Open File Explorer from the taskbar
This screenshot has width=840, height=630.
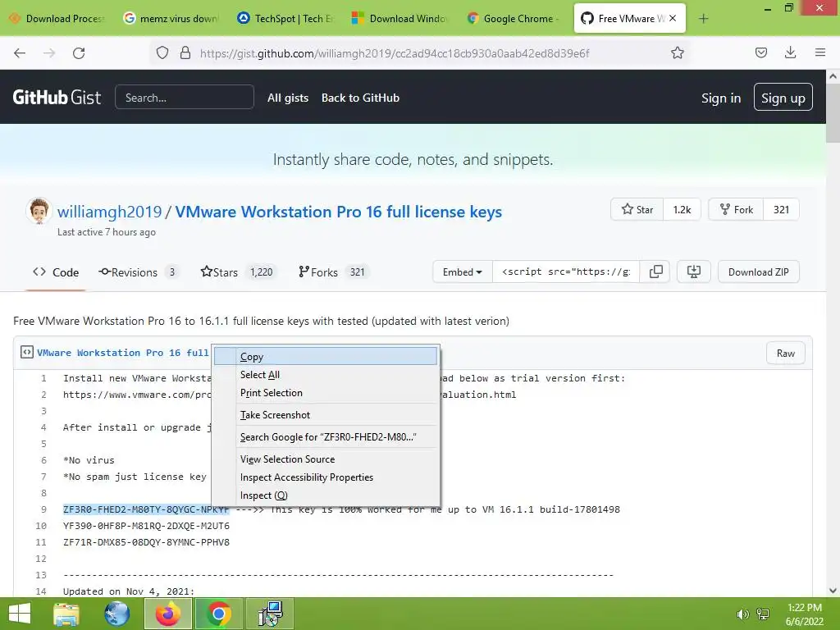pyautogui.click(x=66, y=614)
